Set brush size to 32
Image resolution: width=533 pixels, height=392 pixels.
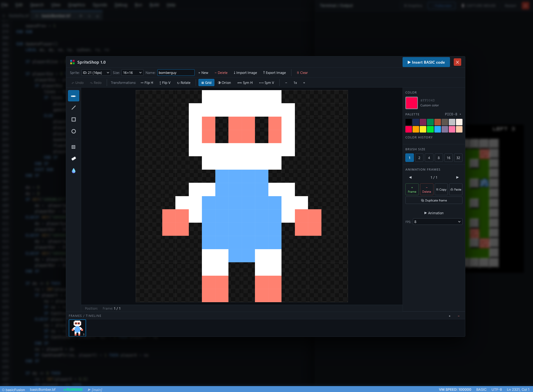pos(458,158)
